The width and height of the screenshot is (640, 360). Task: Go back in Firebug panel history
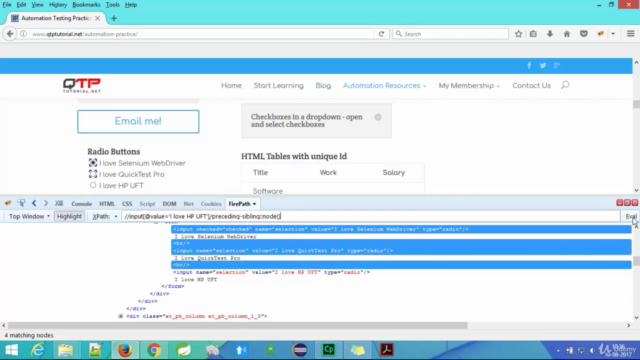[x=34, y=203]
